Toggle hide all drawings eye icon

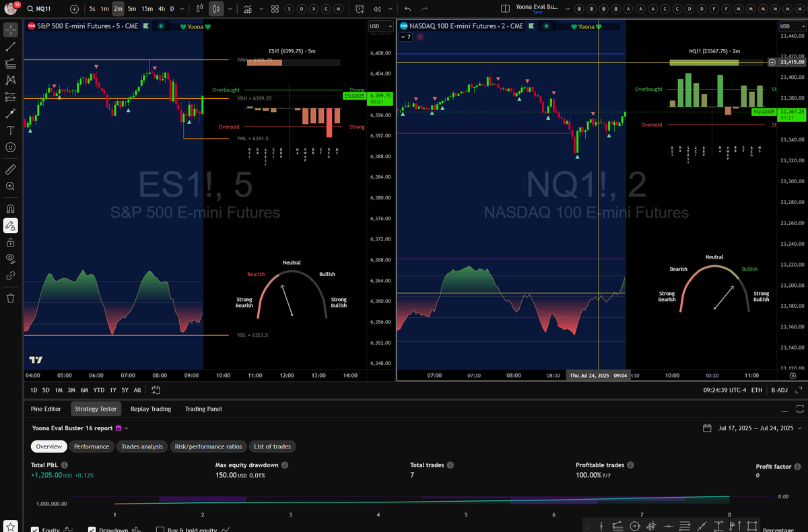click(x=11, y=258)
